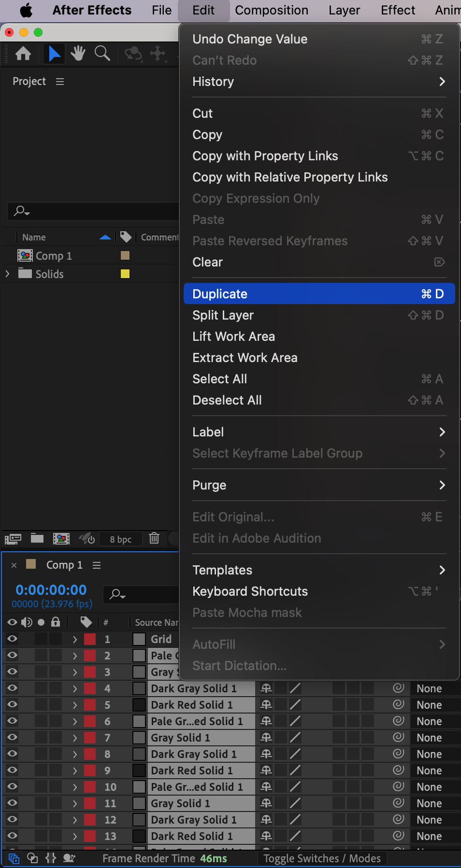Select the Hand tool

[x=78, y=54]
